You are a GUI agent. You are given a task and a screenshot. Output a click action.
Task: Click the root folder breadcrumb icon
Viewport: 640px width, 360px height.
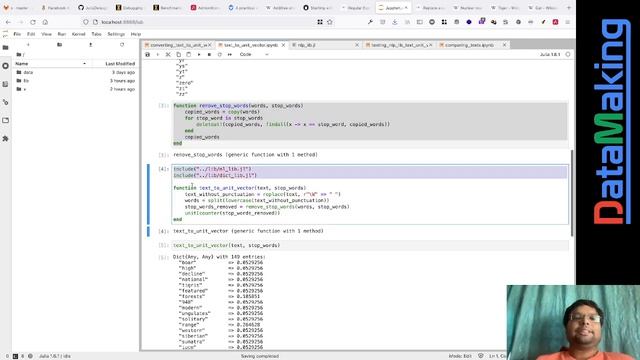19,54
